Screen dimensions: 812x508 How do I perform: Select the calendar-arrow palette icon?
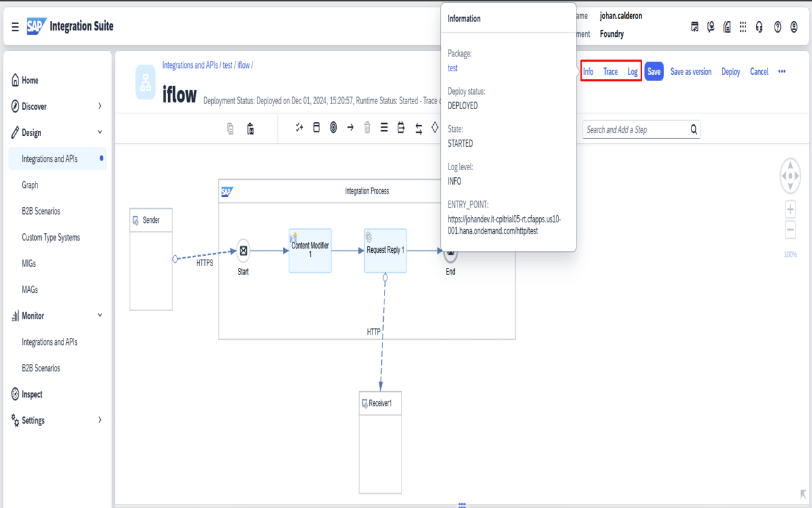401,128
